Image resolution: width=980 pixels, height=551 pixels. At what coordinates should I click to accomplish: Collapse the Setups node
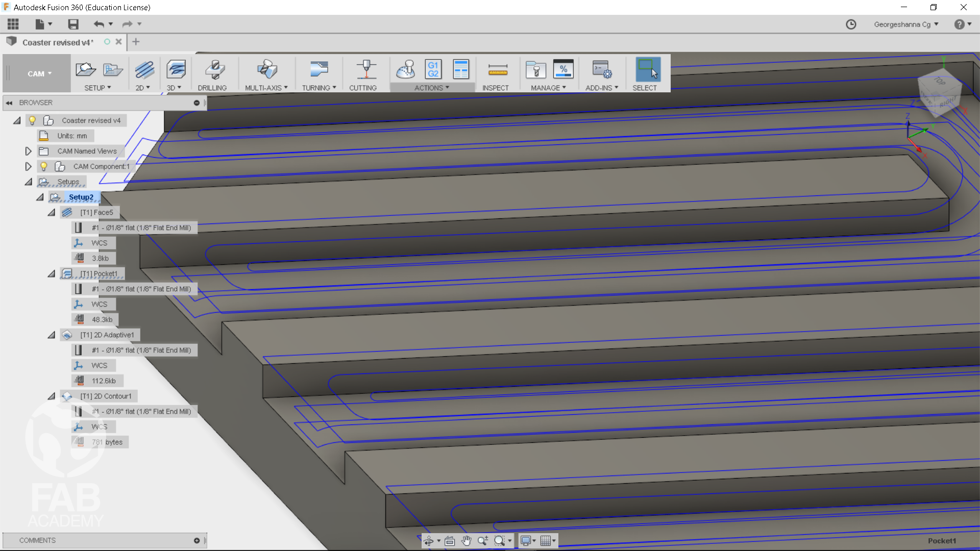coord(29,182)
